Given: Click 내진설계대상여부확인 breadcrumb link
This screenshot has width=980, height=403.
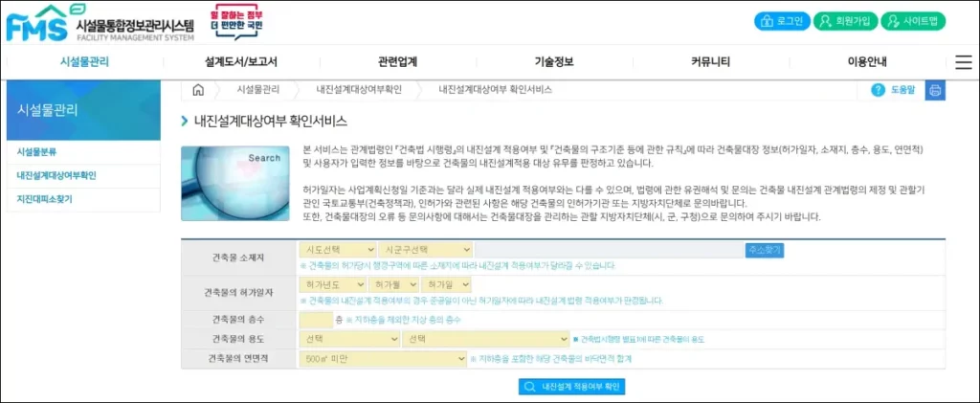Looking at the screenshot, I should [x=359, y=90].
